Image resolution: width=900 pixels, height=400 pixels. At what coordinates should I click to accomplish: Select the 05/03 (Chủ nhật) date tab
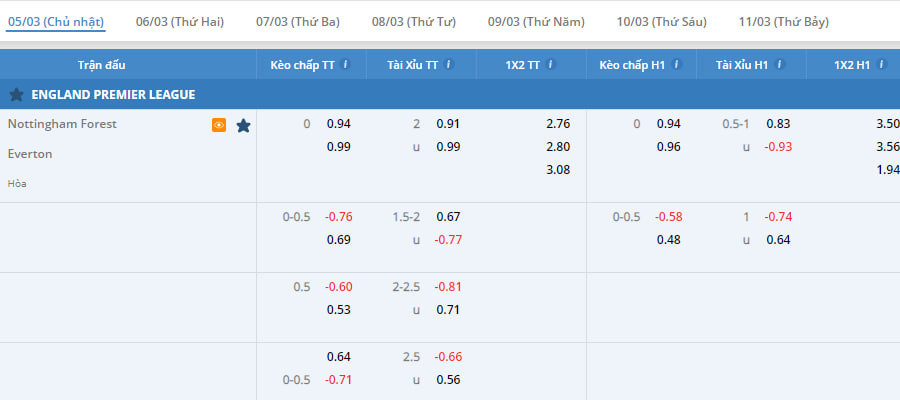click(x=55, y=21)
